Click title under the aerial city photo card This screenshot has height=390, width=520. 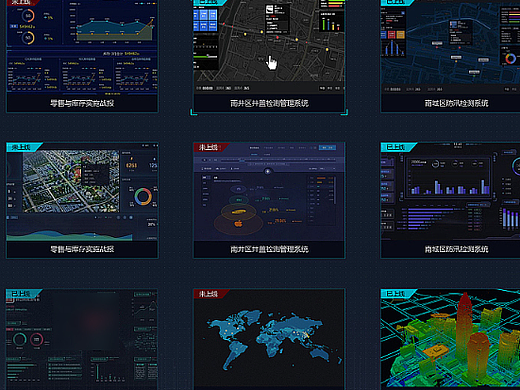[82, 249]
